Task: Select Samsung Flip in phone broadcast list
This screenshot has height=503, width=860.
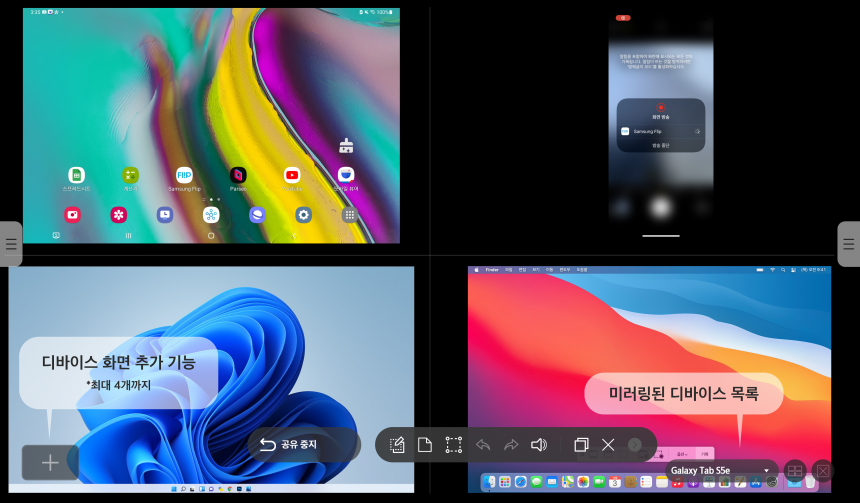Action: pyautogui.click(x=660, y=132)
